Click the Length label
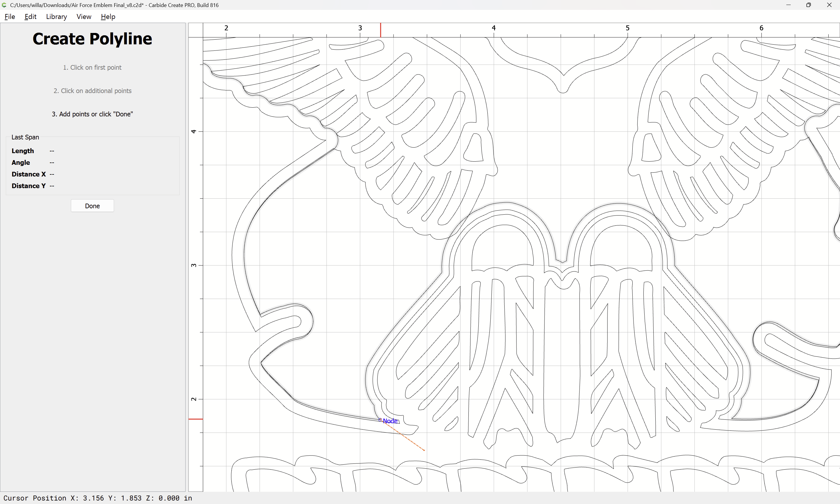The image size is (840, 504). pos(23,151)
